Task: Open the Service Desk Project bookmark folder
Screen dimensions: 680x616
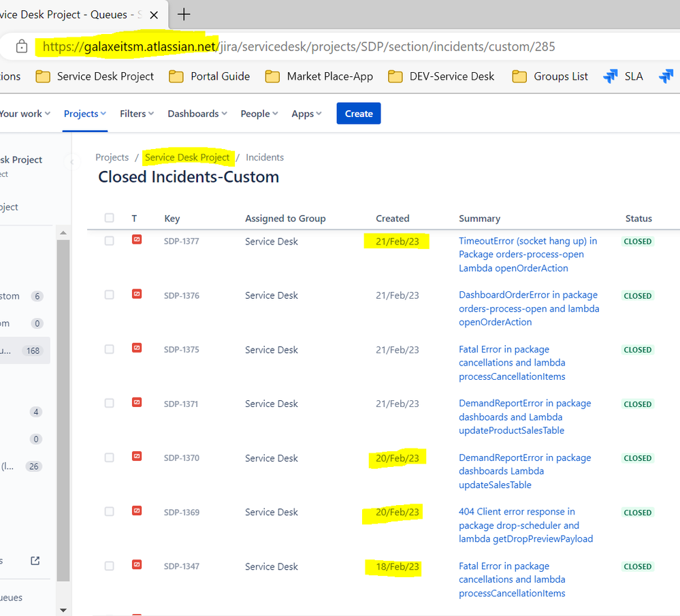Action: pos(95,76)
